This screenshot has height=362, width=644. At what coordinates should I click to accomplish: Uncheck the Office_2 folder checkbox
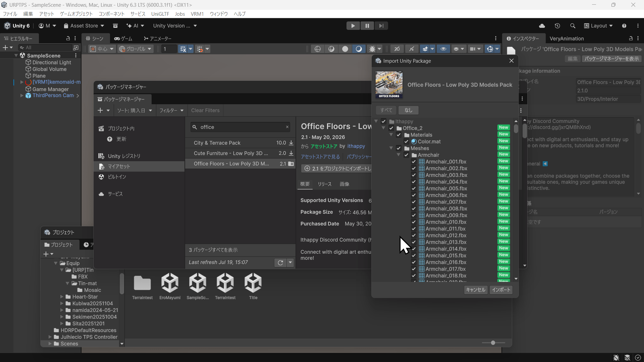(x=391, y=128)
